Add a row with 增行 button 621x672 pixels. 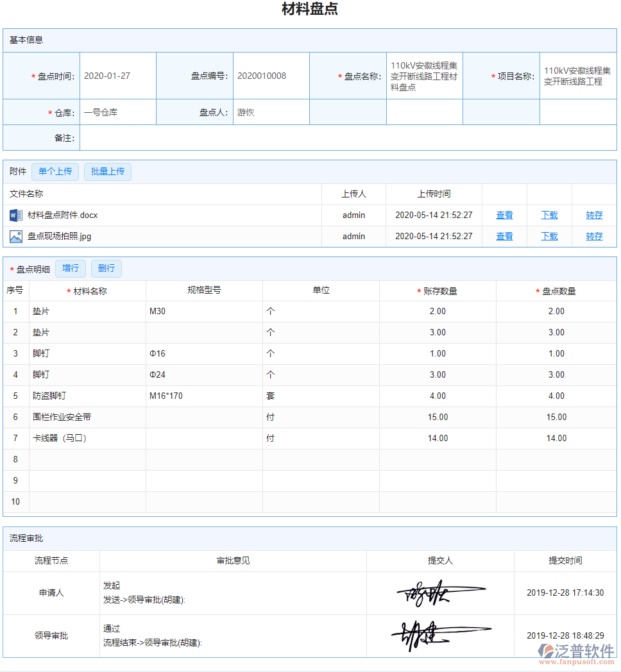[x=71, y=269]
